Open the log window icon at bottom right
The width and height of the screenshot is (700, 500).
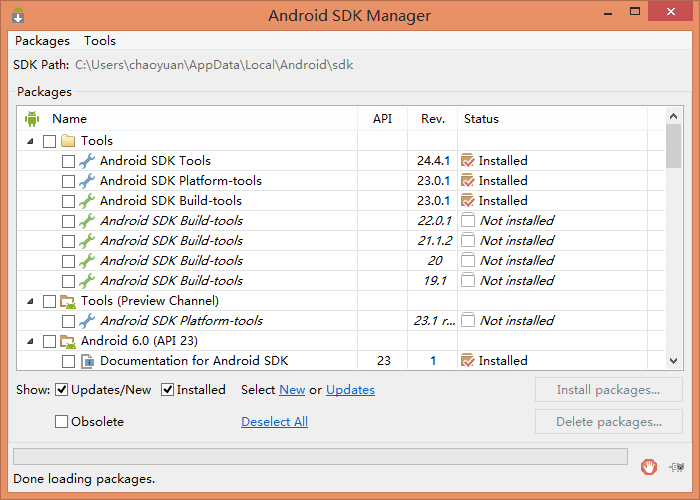(677, 467)
